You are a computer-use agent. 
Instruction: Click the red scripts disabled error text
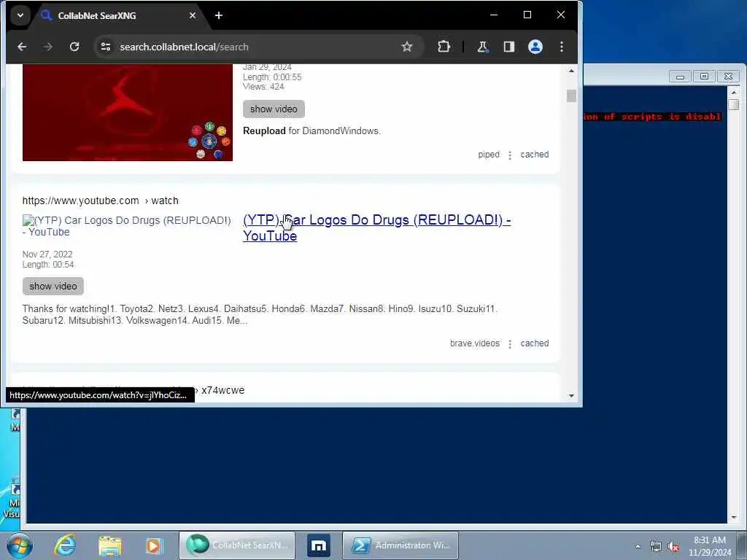click(x=653, y=117)
